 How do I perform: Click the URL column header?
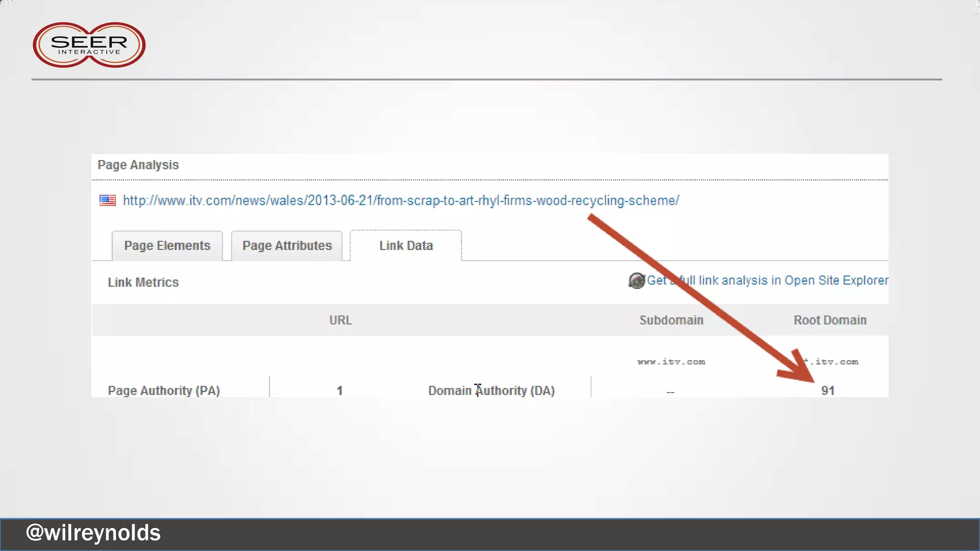340,320
